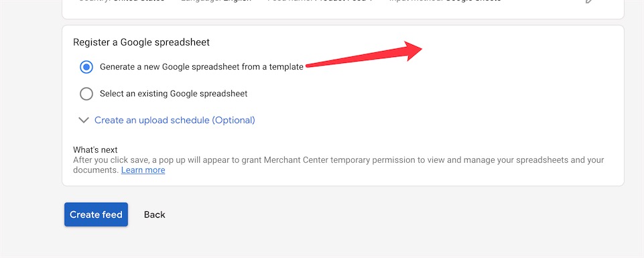The image size is (644, 258).
Task: Click the Input method Google Sheets field
Action: click(445, 1)
